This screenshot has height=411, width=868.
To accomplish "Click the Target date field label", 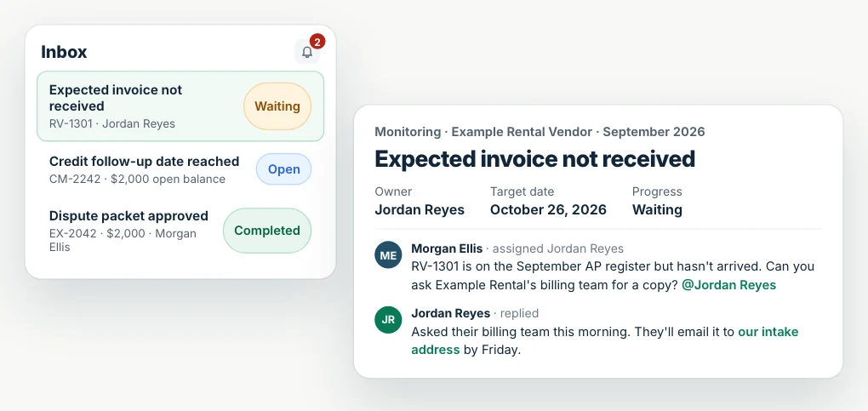I will point(522,191).
